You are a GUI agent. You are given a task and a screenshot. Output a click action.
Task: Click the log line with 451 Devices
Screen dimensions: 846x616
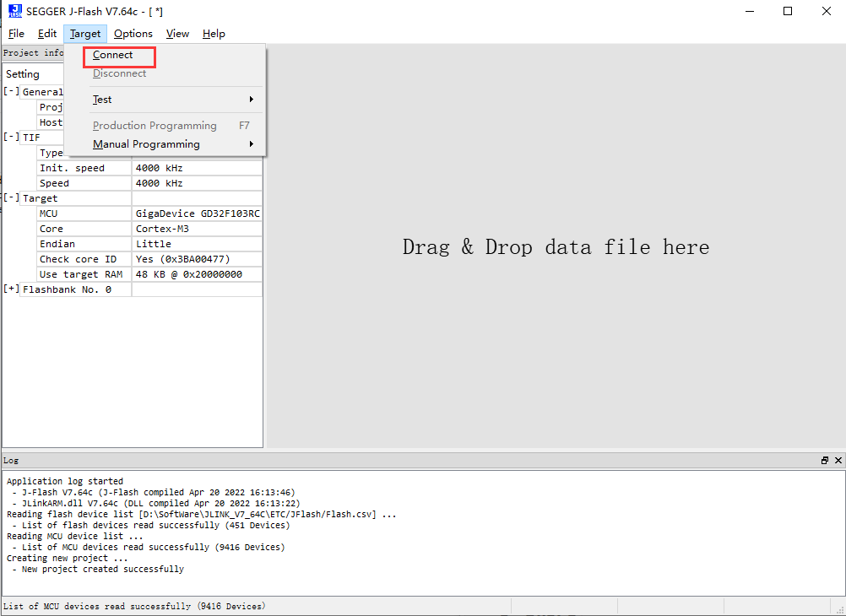[151, 526]
